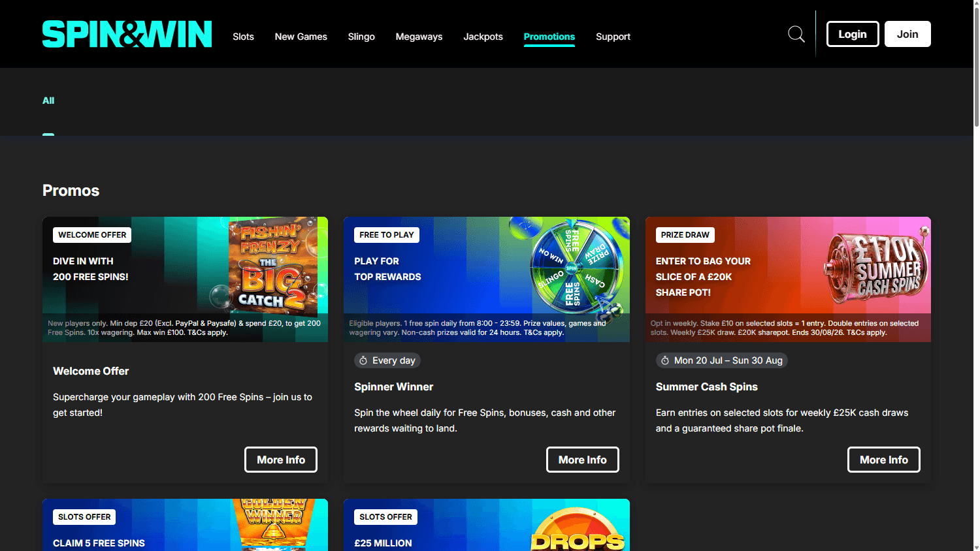The image size is (980, 551).
Task: Click the Mon 20 Jul – Sun 30 Aug chip
Action: pyautogui.click(x=722, y=360)
